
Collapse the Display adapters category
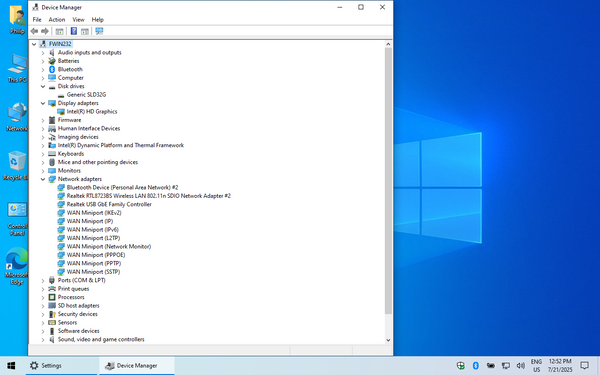43,103
